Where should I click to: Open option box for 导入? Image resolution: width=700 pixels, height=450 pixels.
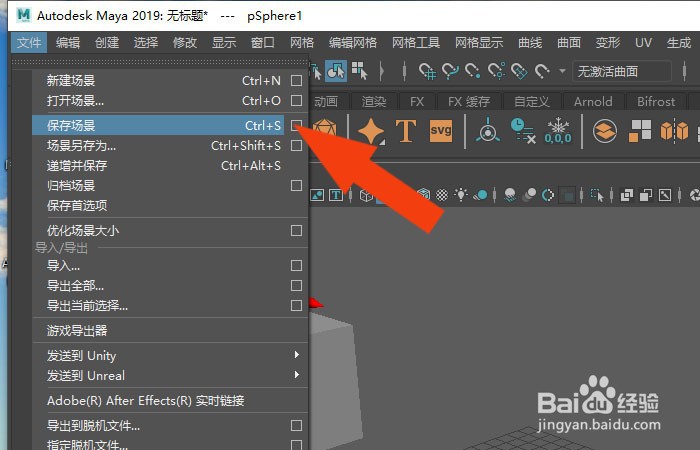[296, 266]
